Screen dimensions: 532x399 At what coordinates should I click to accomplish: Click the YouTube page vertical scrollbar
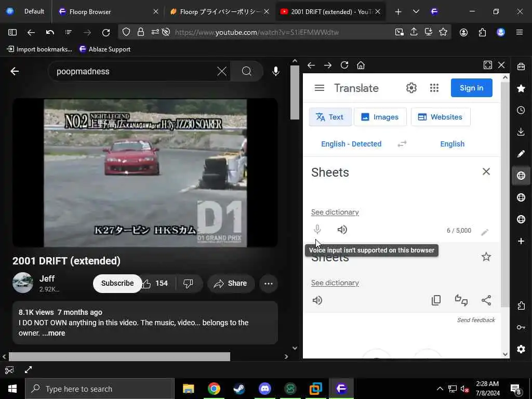coord(295,92)
